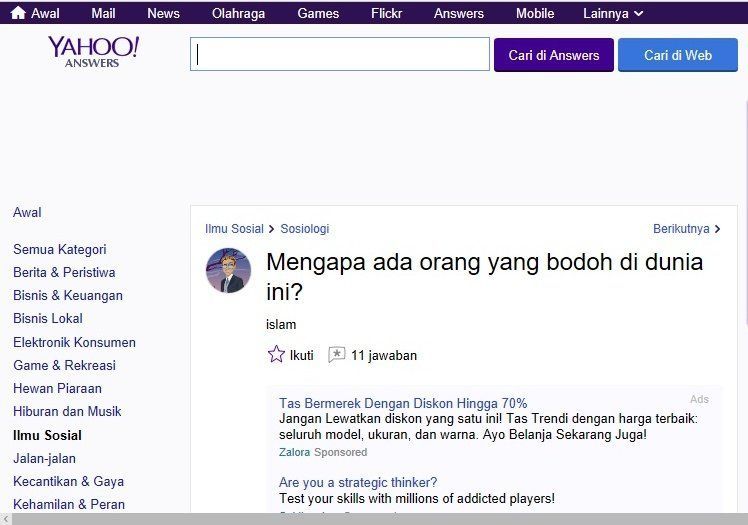Open Mail in the top navigation

[x=103, y=13]
